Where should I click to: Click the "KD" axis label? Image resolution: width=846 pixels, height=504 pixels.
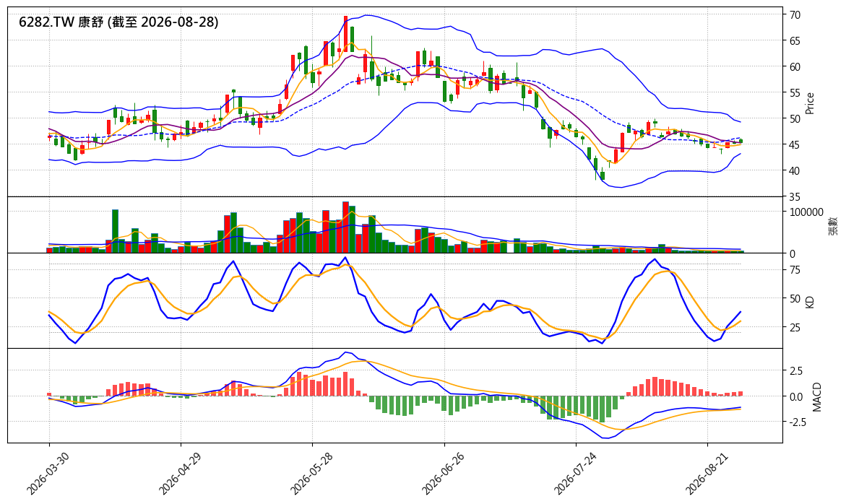pyautogui.click(x=810, y=302)
